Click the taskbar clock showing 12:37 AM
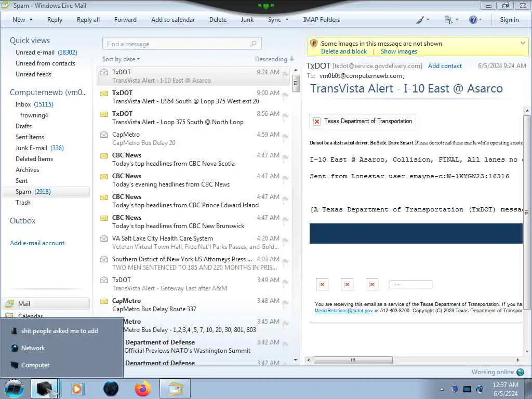 [x=505, y=389]
